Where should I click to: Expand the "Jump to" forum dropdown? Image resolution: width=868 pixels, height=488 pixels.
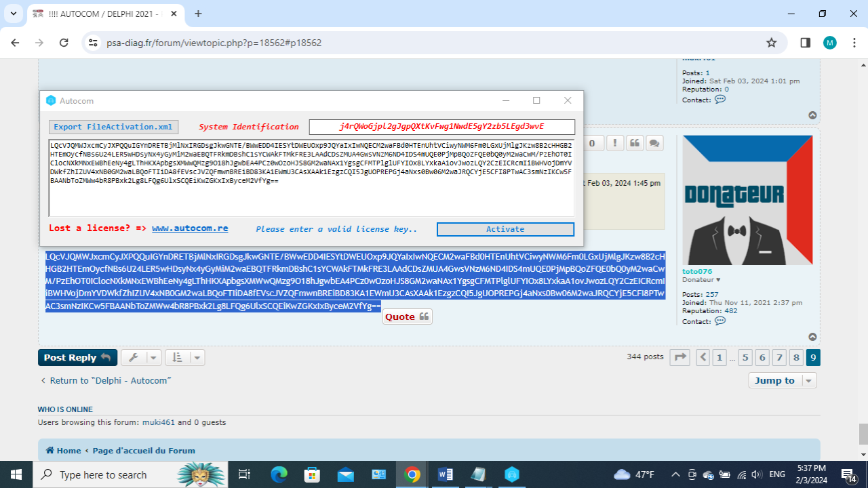[x=783, y=380]
